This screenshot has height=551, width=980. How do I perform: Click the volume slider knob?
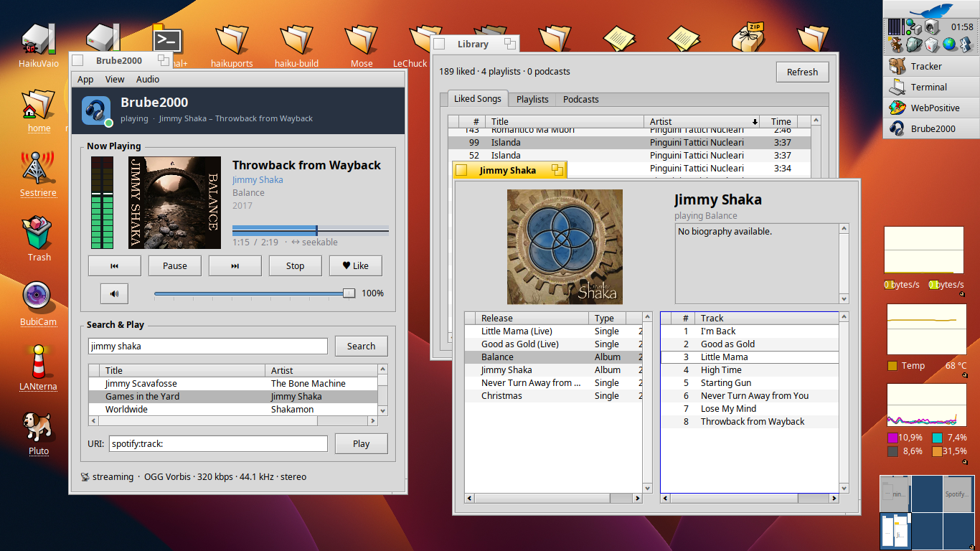(x=349, y=293)
